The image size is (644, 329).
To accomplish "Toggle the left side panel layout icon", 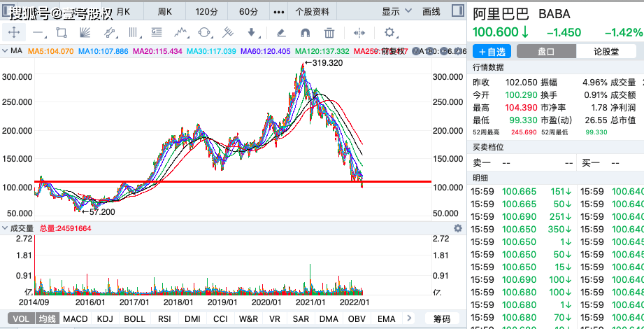I will coord(5,10).
